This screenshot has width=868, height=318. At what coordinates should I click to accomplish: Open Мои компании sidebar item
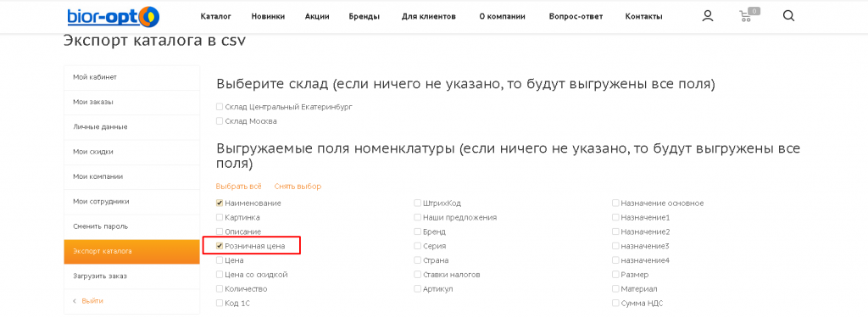pos(131,177)
